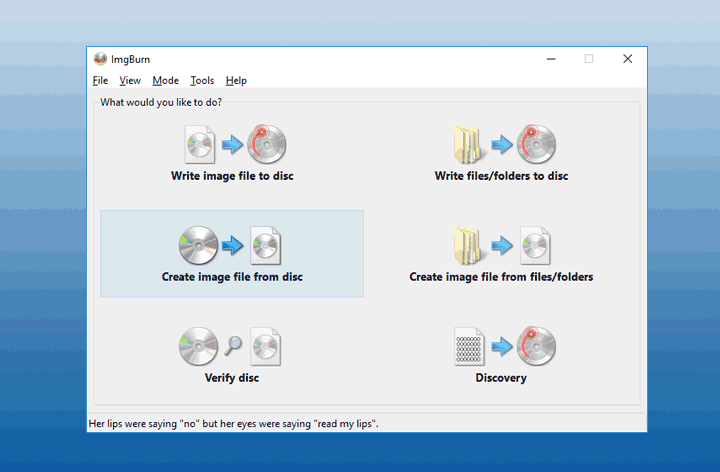
Task: Select the "Discovery" label
Action: [501, 378]
